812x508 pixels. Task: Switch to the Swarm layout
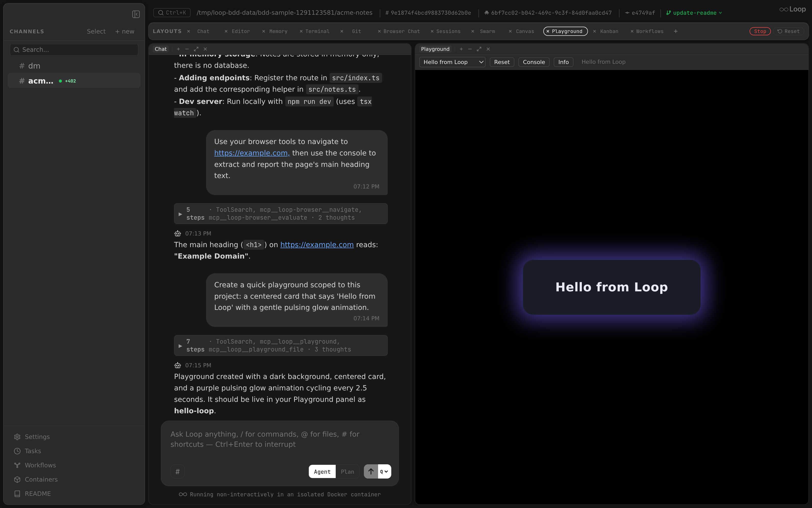[487, 31]
